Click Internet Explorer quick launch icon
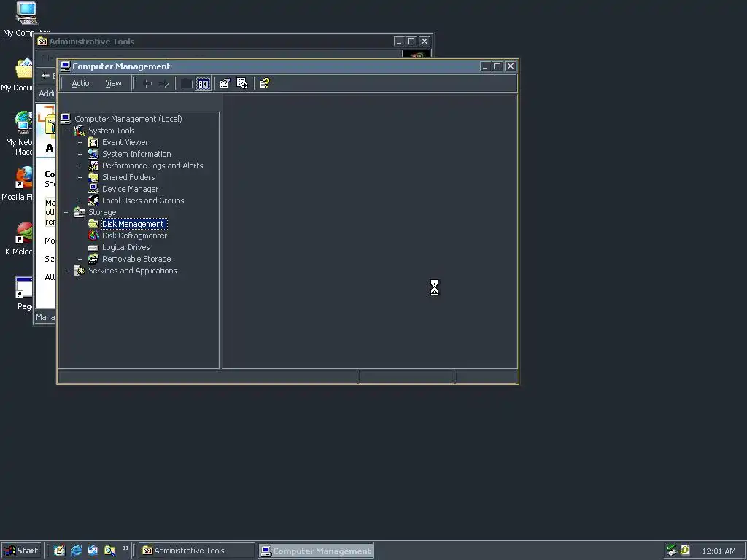Screen dimensions: 747x560 pyautogui.click(x=76, y=551)
